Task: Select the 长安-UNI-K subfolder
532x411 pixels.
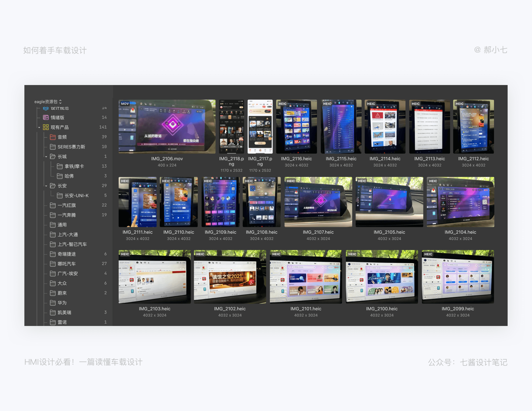Action: 76,196
